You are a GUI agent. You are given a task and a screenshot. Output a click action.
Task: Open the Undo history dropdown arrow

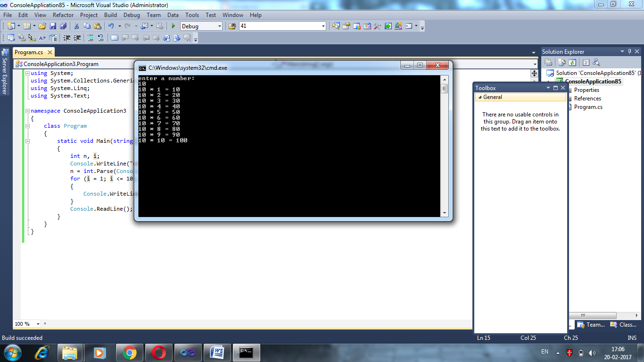pos(119,26)
